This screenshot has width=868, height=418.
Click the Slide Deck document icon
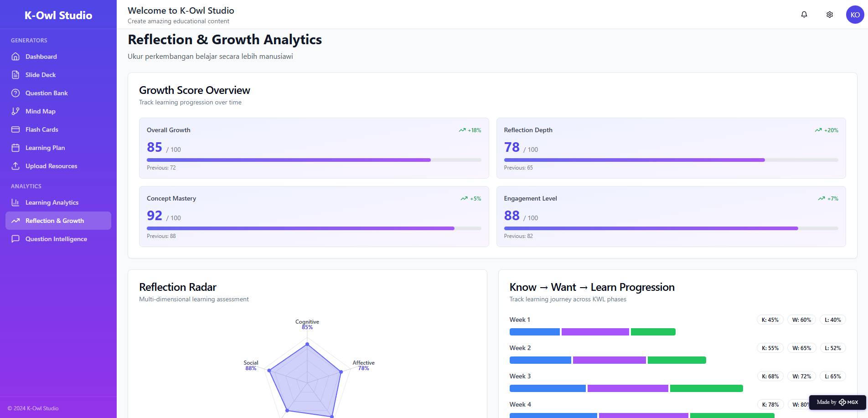[15, 75]
